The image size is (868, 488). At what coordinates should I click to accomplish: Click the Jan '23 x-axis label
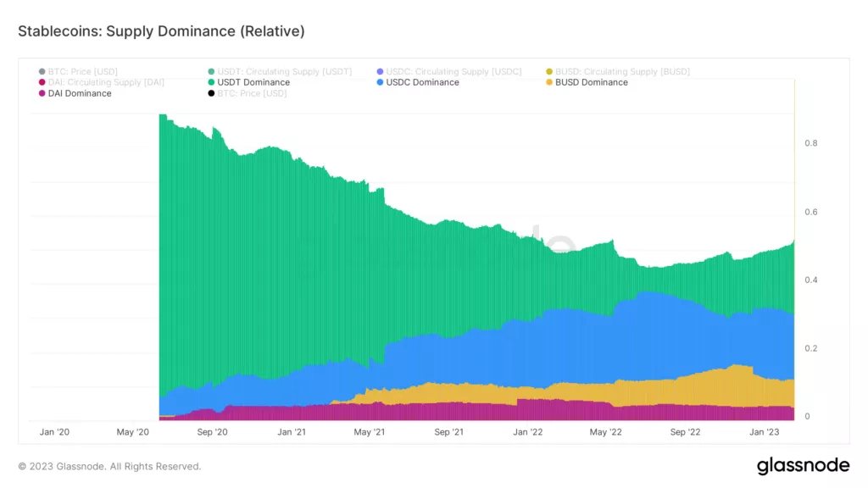[764, 432]
